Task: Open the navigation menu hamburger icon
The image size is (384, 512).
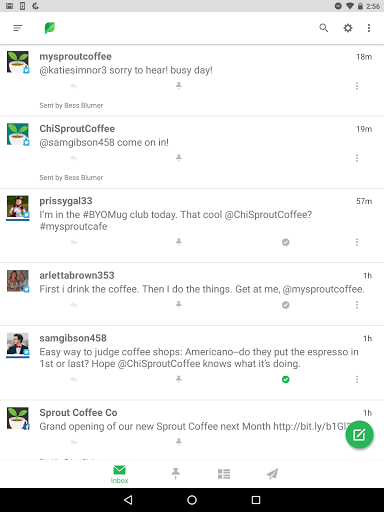Action: coord(18,28)
